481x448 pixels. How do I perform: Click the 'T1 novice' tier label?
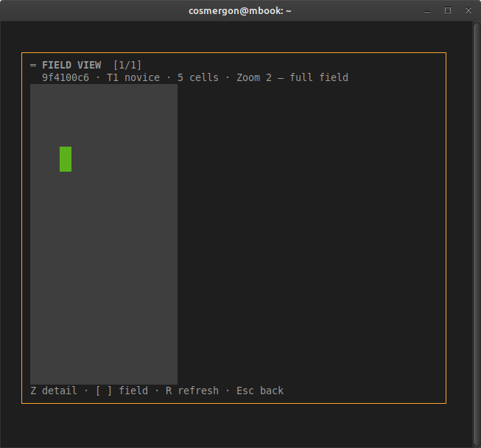tap(133, 77)
